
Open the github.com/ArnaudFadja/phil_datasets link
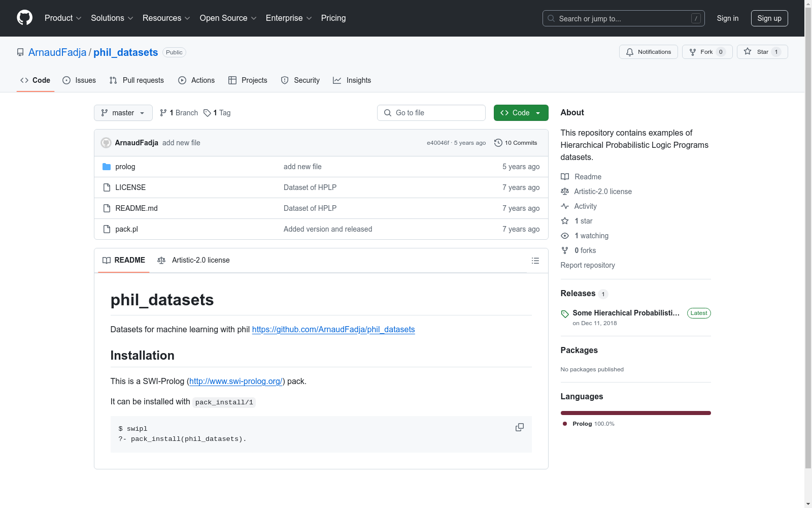(x=333, y=329)
